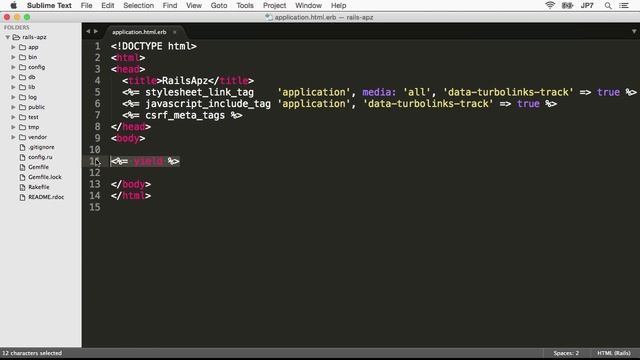Open the Sublime Text application menu
The image size is (640, 360).
(49, 5)
